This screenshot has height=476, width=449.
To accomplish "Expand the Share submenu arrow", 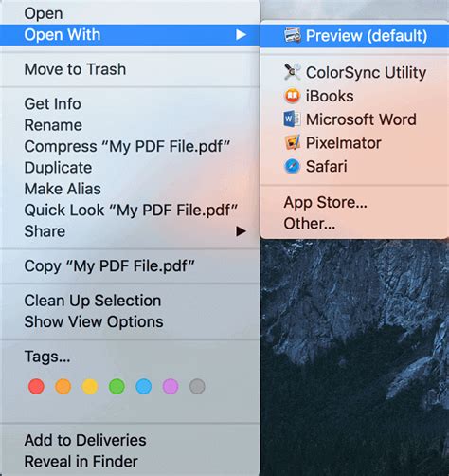I will point(241,231).
